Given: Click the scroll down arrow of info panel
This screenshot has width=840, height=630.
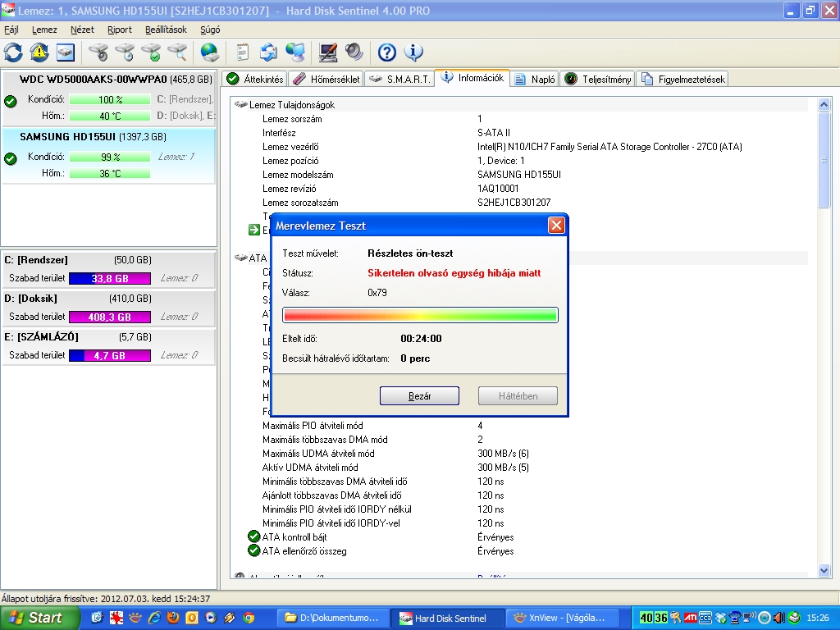Looking at the screenshot, I should pos(824,571).
